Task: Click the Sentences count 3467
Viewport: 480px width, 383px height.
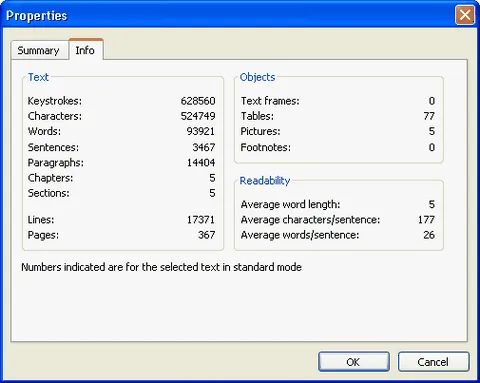Action: (204, 147)
